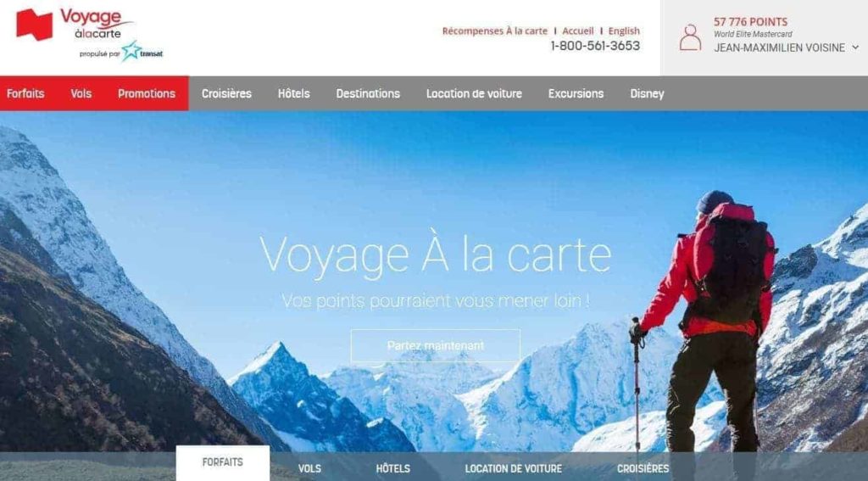Select Hôtels in the gray navigation bar
The image size is (868, 481).
[294, 93]
